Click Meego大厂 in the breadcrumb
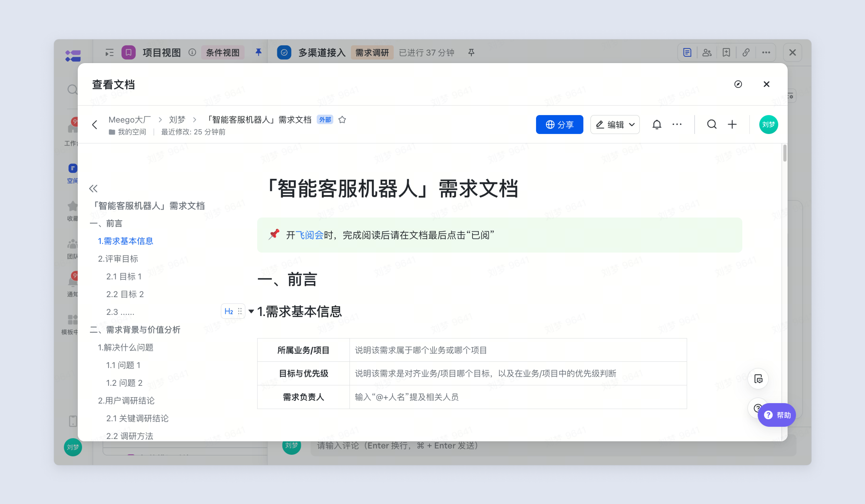Screen dimensions: 865x504 [130, 120]
